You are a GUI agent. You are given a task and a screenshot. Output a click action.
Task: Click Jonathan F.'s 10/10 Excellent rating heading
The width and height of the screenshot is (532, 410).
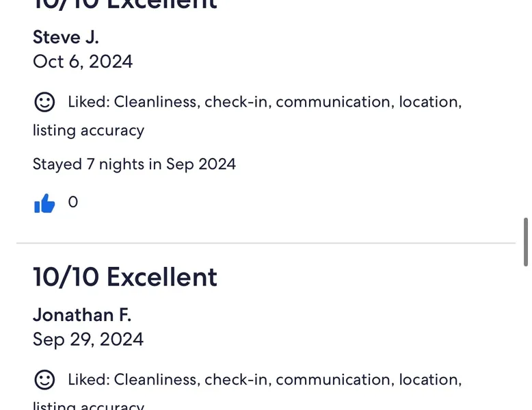125,277
